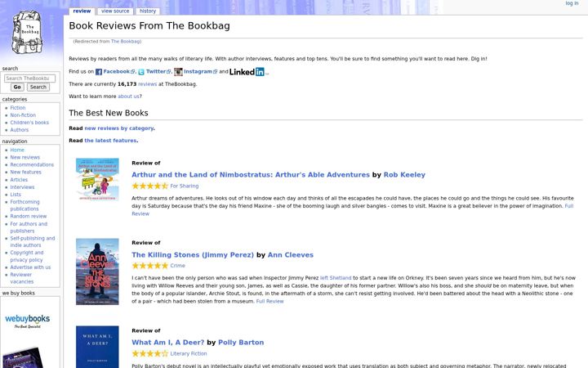The width and height of the screenshot is (588, 368).
Task: Open Interviews in navigation
Action: (x=22, y=187)
